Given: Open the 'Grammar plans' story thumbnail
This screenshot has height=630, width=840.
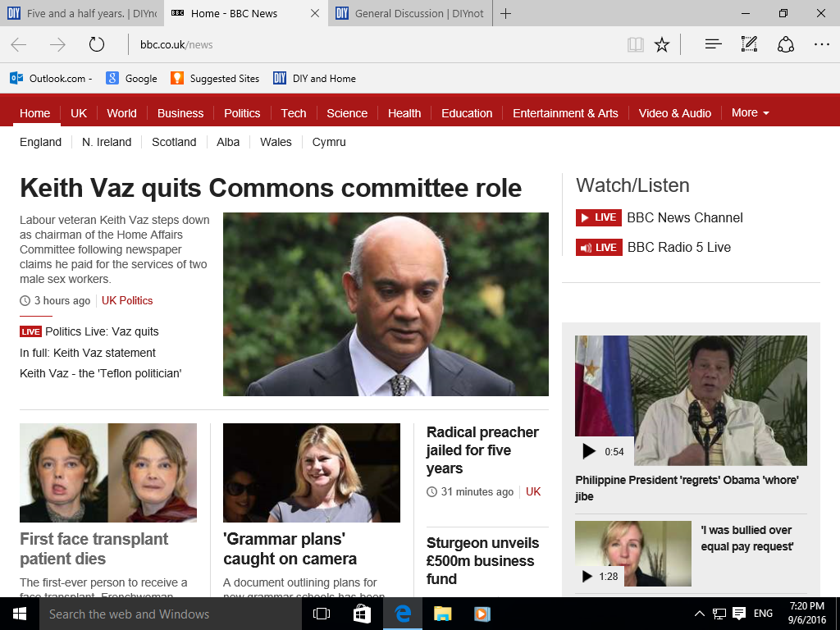Looking at the screenshot, I should tap(312, 472).
